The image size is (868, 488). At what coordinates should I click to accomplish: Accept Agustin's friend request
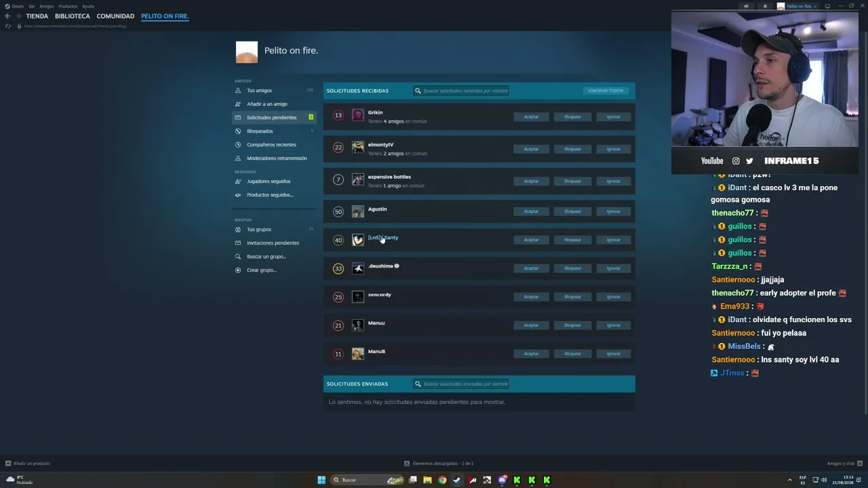531,211
